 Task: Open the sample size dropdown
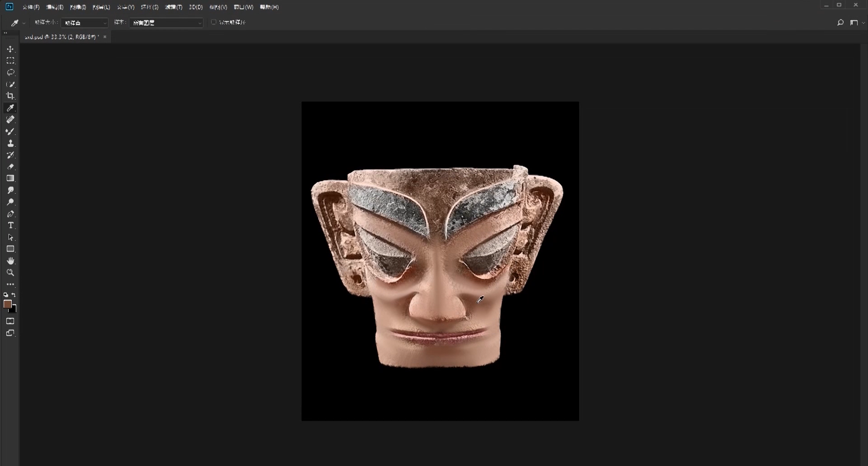85,23
